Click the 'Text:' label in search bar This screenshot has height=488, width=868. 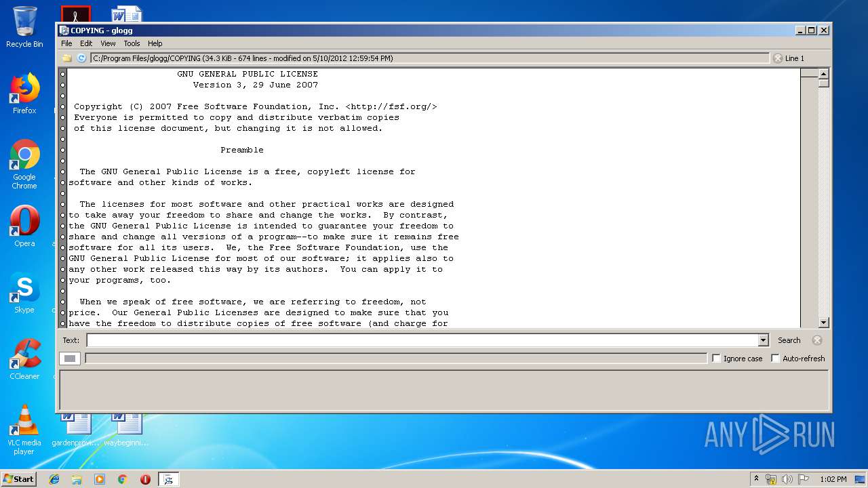point(71,340)
